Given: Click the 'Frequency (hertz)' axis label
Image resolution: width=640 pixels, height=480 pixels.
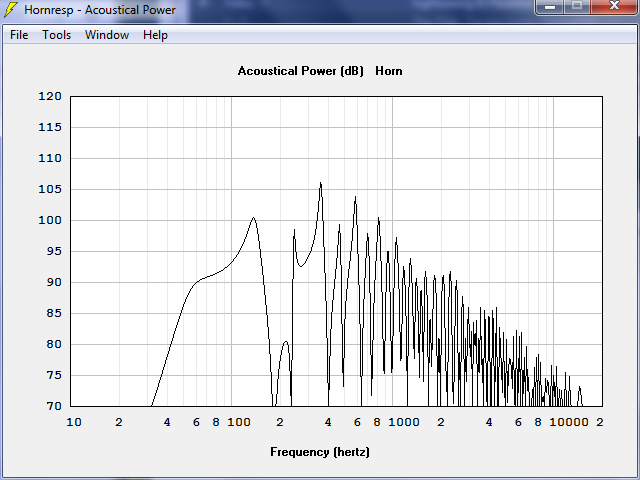Looking at the screenshot, I should 320,452.
